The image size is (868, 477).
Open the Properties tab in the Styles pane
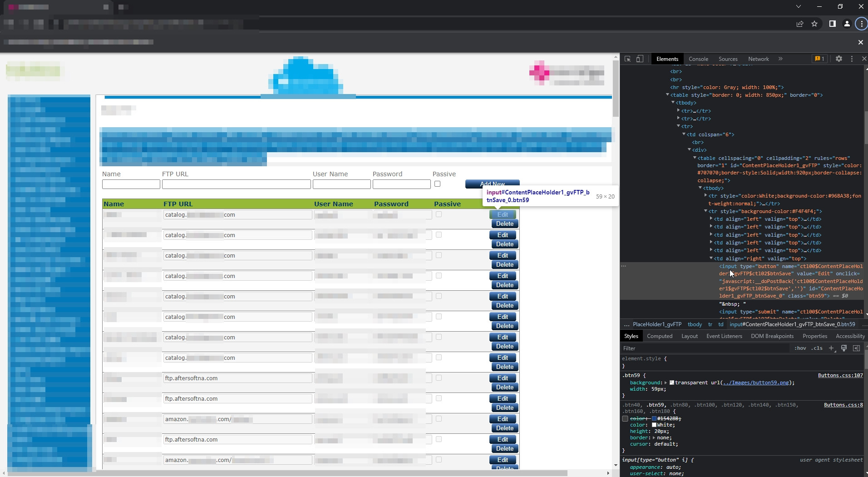[814, 336]
